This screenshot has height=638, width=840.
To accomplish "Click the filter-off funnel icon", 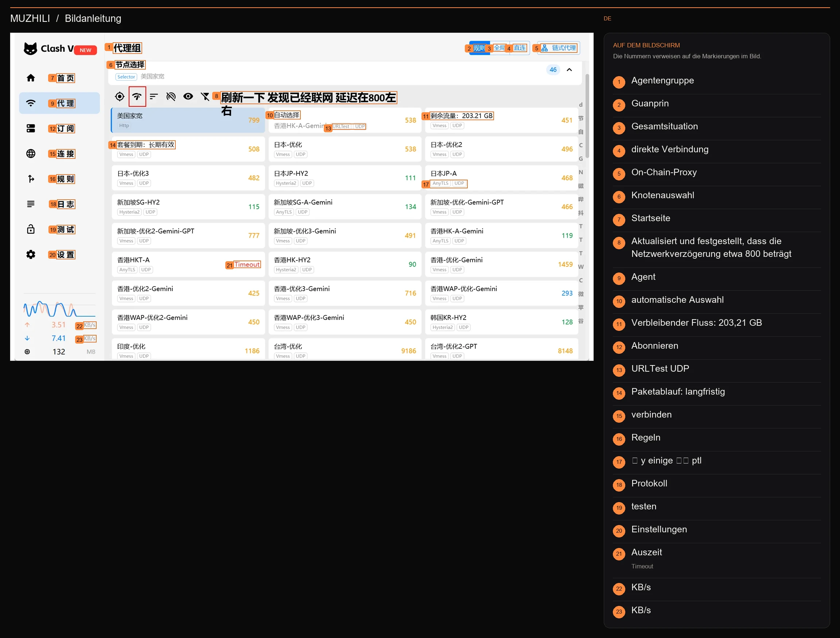I will pos(205,97).
